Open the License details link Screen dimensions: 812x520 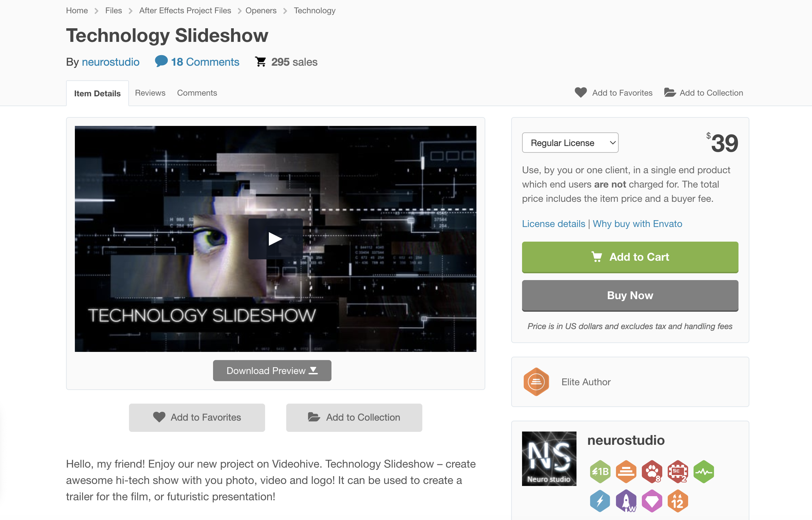(x=553, y=224)
